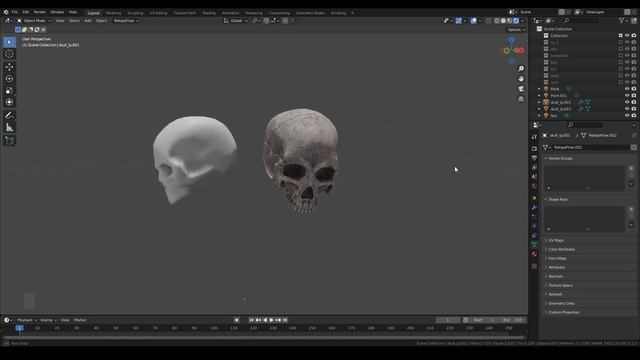The height and width of the screenshot is (360, 640).
Task: Toggle exclude checkbox of Collection row
Action: point(620,36)
